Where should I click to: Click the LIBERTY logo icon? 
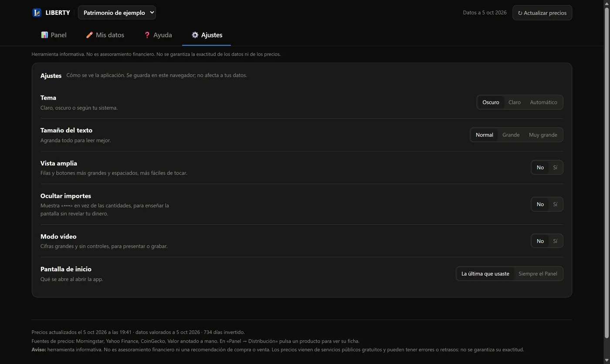coord(37,13)
